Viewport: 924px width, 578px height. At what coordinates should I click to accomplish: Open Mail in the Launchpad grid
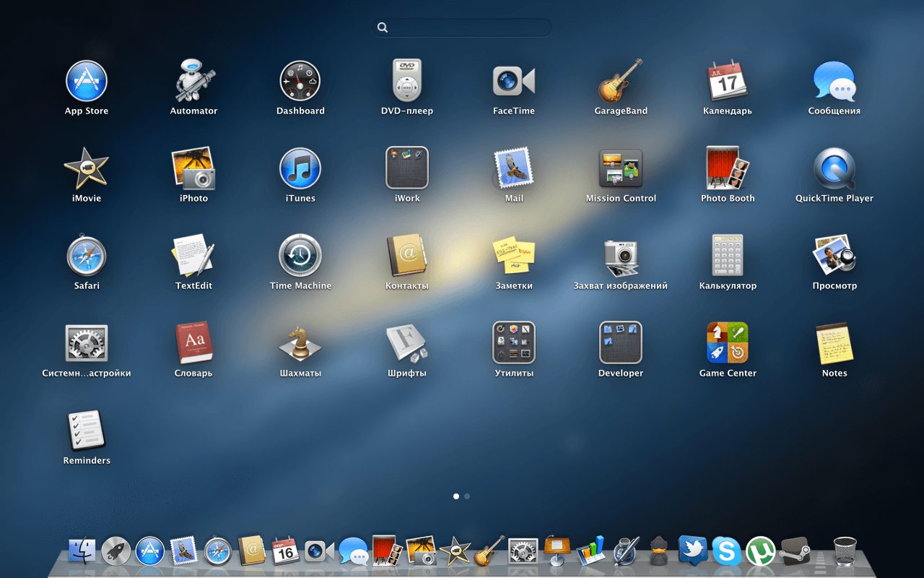coord(514,168)
